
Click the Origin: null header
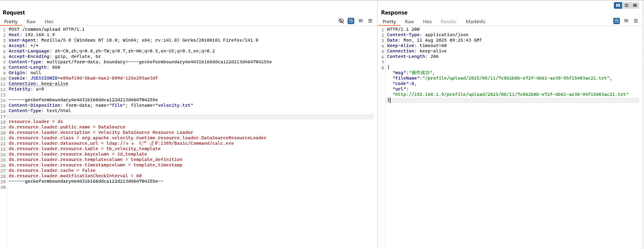25,73
